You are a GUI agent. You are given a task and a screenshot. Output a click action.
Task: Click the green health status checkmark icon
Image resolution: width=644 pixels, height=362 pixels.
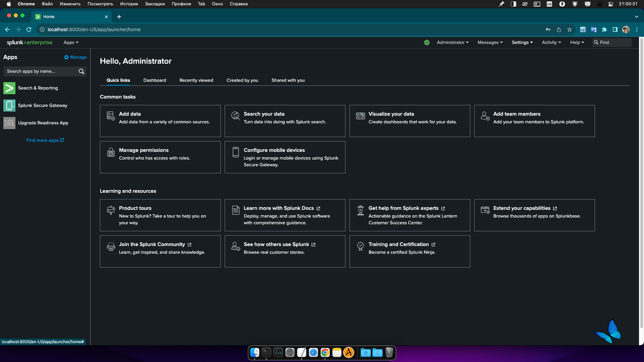point(427,43)
